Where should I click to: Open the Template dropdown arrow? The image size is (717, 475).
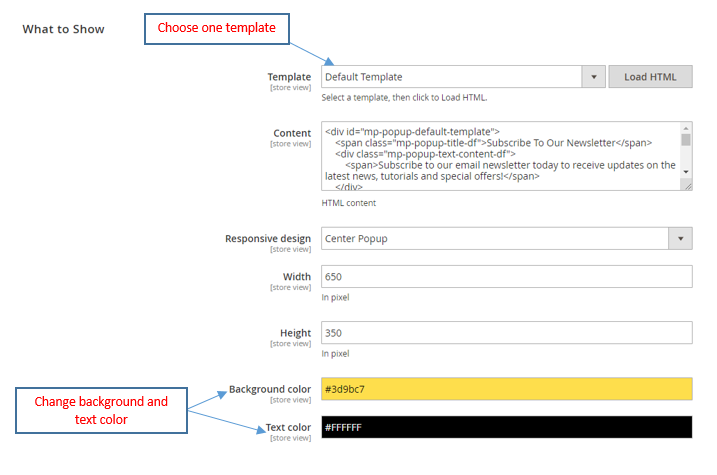[594, 77]
